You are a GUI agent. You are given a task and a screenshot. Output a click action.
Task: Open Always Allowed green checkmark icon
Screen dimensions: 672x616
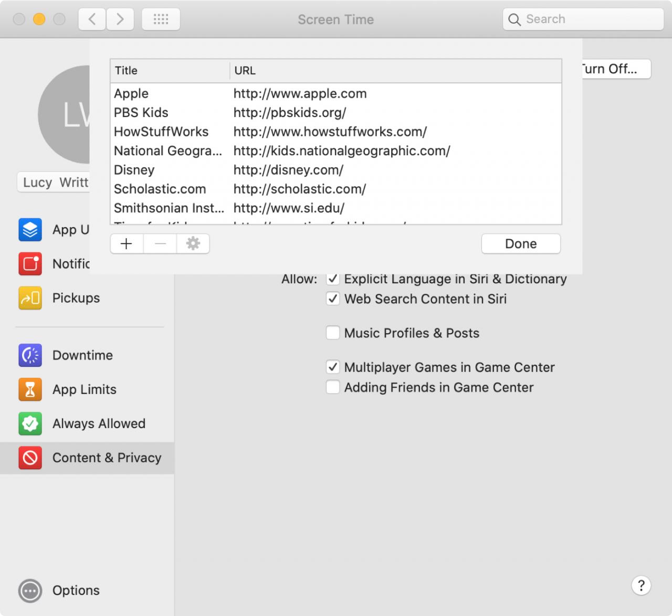(30, 423)
